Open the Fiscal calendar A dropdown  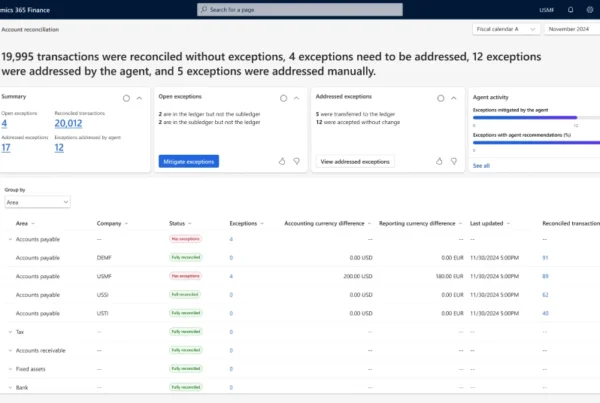pos(505,29)
